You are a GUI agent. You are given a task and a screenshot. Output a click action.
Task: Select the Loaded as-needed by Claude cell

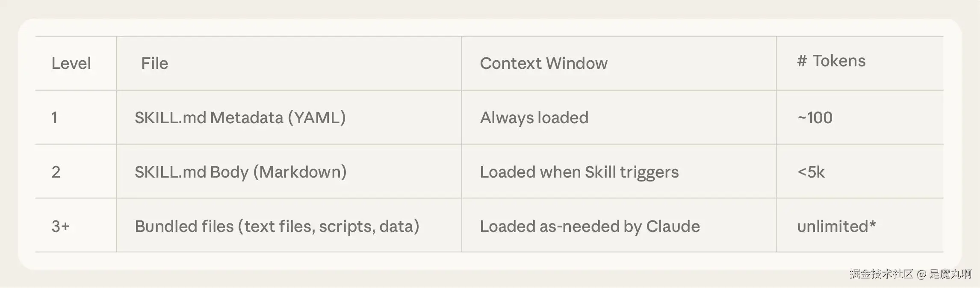[x=590, y=226]
